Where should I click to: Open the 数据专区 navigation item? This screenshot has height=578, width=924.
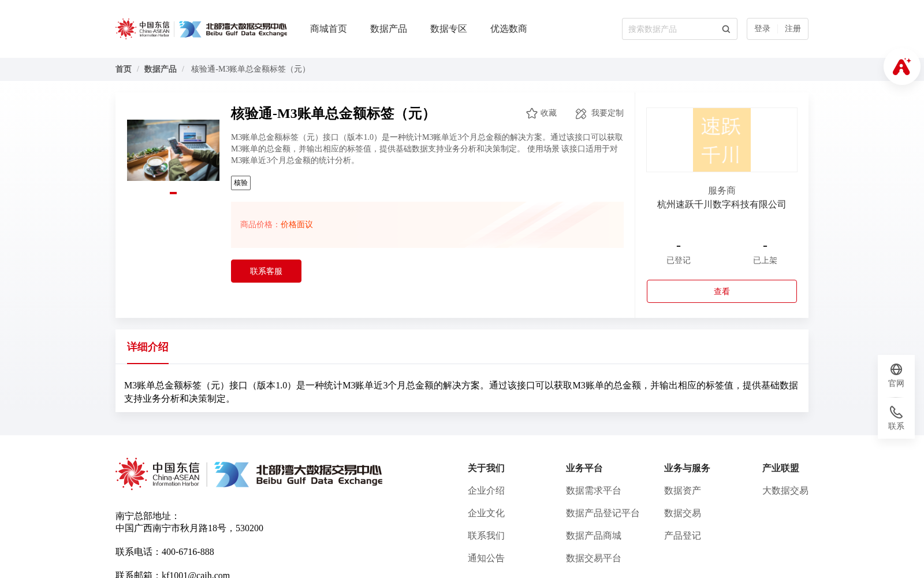(449, 29)
